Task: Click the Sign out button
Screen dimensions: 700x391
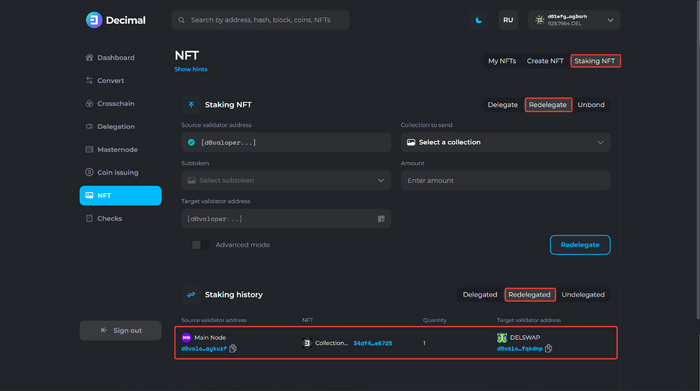Action: 121,330
